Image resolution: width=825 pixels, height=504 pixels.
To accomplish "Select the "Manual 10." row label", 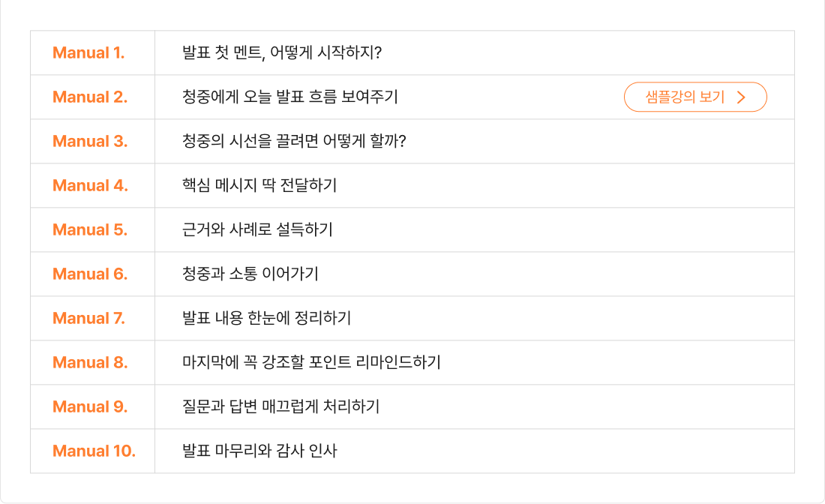I will coord(94,451).
